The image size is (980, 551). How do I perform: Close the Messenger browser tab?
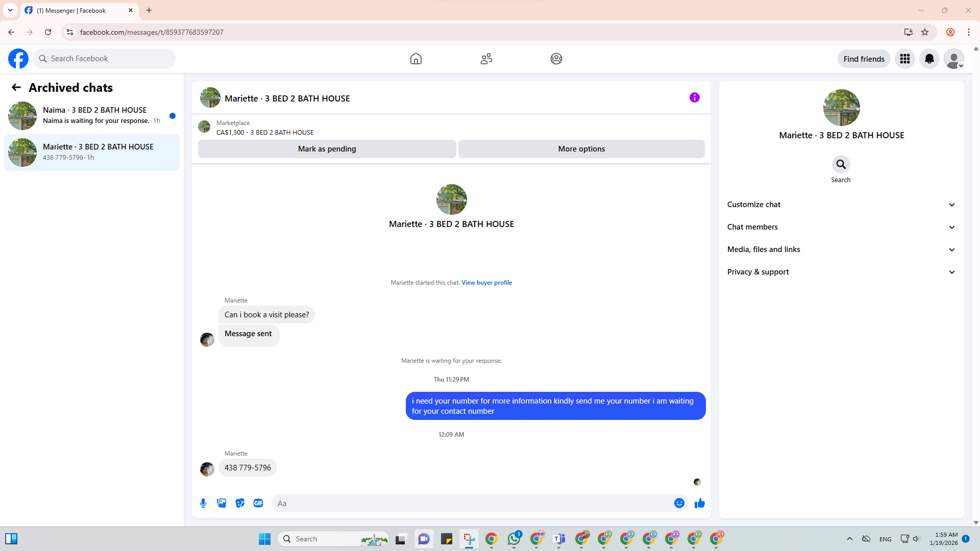(131, 10)
